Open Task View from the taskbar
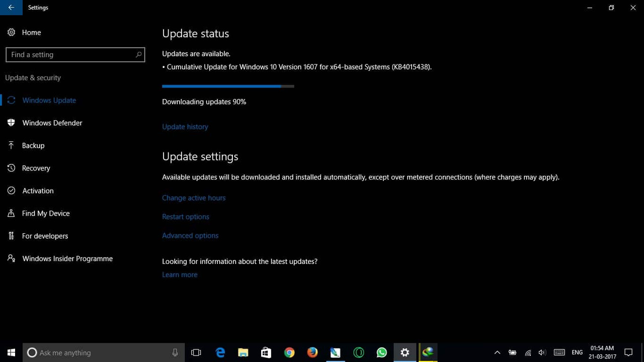Image resolution: width=644 pixels, height=362 pixels. 196,352
